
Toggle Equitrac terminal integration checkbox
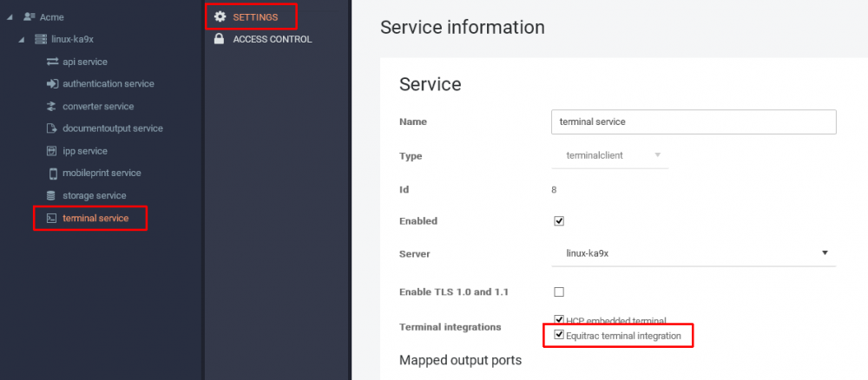[559, 335]
